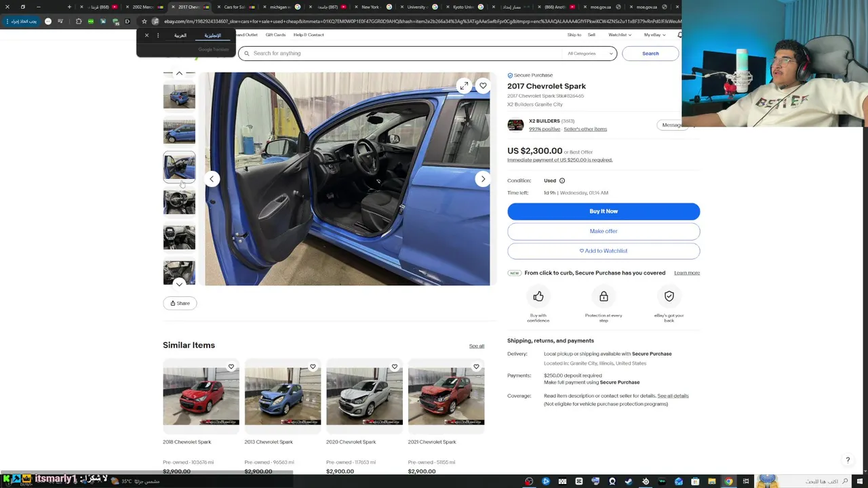Click Add to Watchlist button

point(604,251)
